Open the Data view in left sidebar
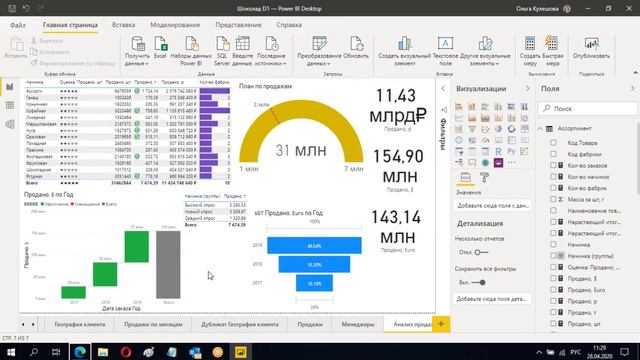This screenshot has width=640, height=360. click(x=10, y=105)
